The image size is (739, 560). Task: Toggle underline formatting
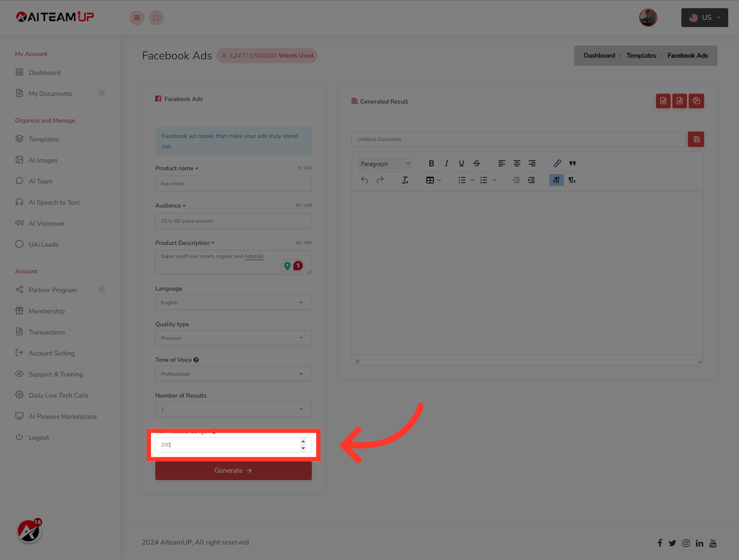[461, 163]
